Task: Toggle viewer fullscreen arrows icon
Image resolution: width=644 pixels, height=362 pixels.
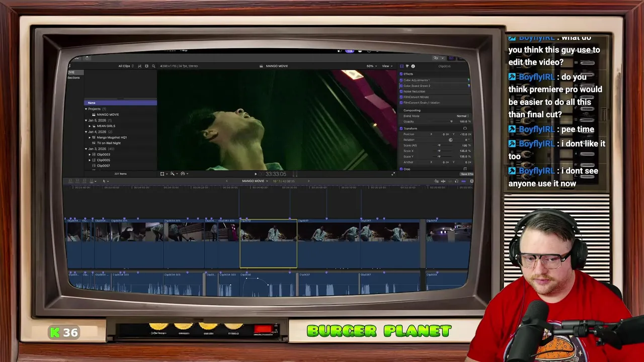Action: (393, 173)
